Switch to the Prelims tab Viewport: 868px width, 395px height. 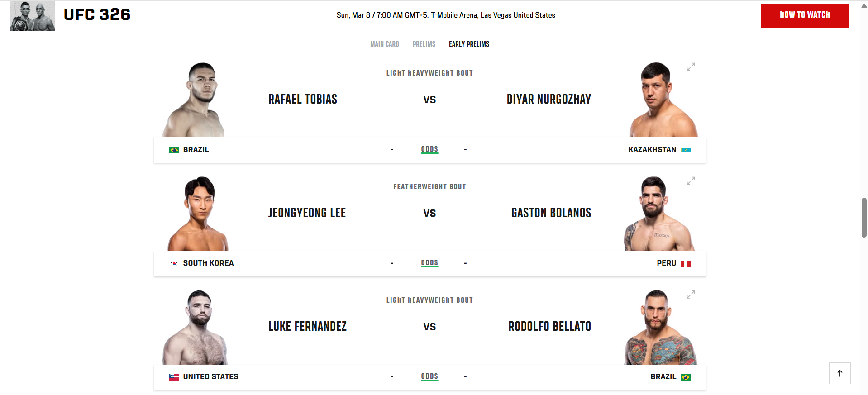[x=424, y=44]
